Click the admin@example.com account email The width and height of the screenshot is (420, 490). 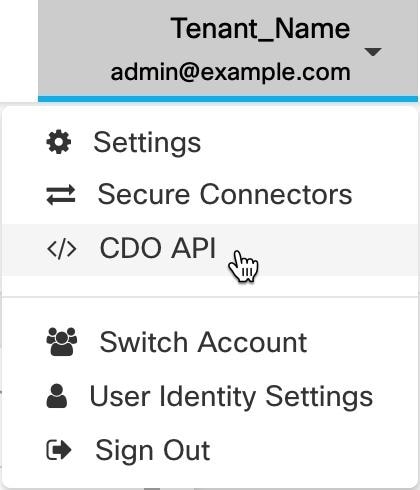coord(230,73)
